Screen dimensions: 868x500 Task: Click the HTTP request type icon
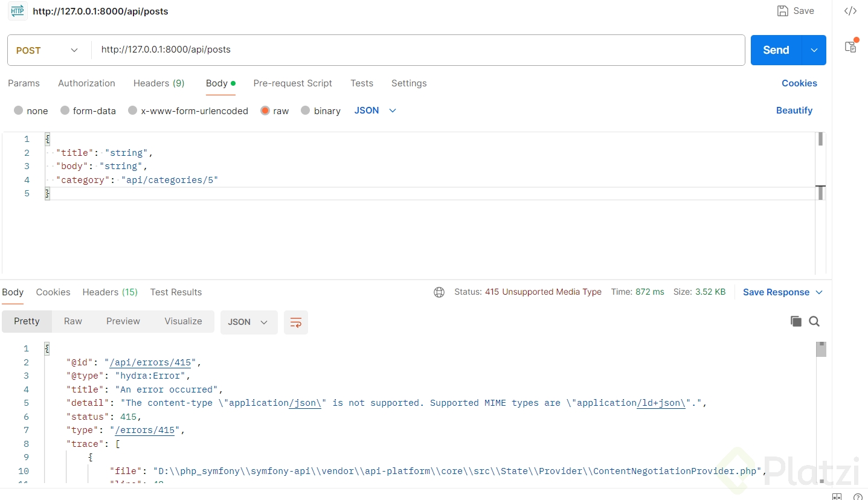click(18, 11)
